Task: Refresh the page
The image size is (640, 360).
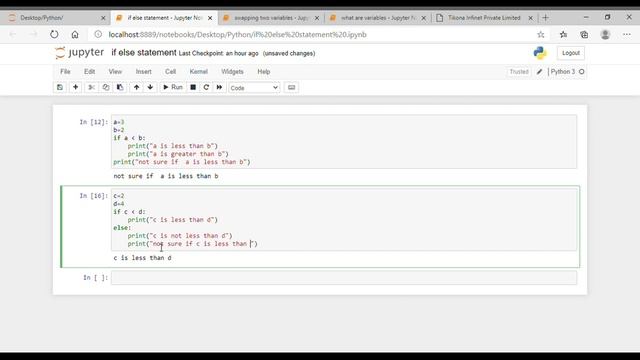Action: coord(54,35)
